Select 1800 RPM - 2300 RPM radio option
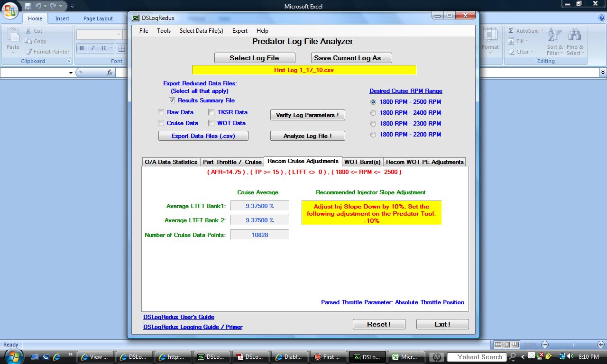This screenshot has height=364, width=607. click(x=373, y=124)
